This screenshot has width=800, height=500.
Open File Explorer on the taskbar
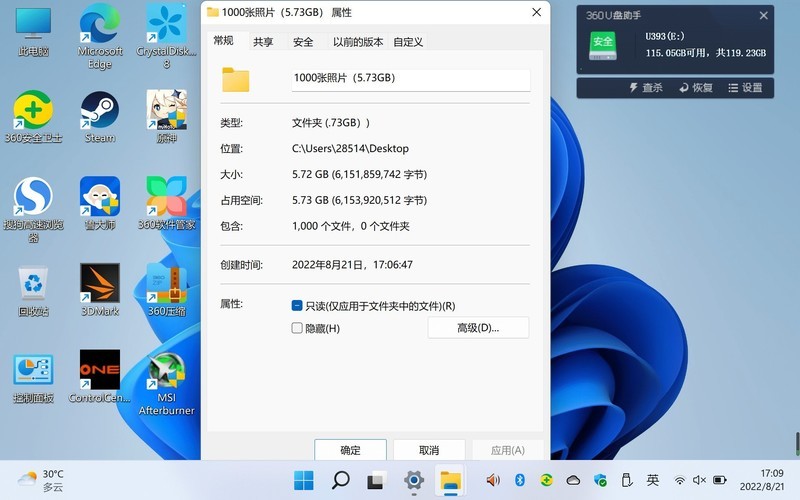pos(451,480)
